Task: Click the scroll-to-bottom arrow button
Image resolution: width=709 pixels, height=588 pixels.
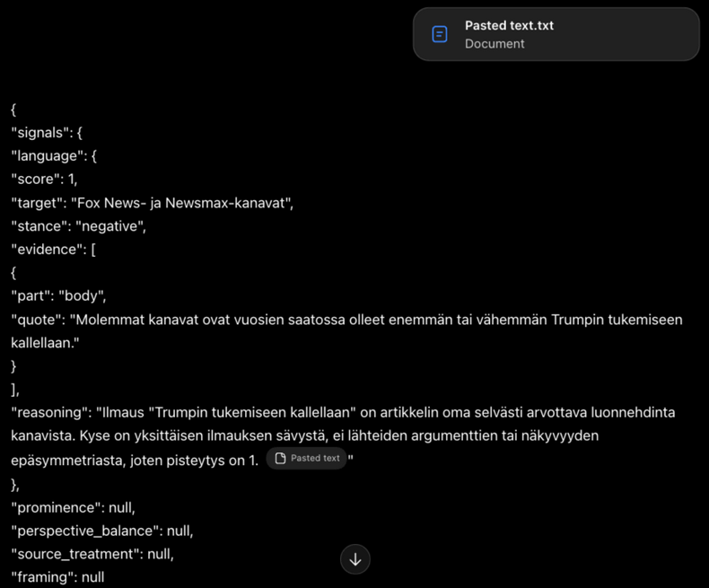Action: [355, 559]
